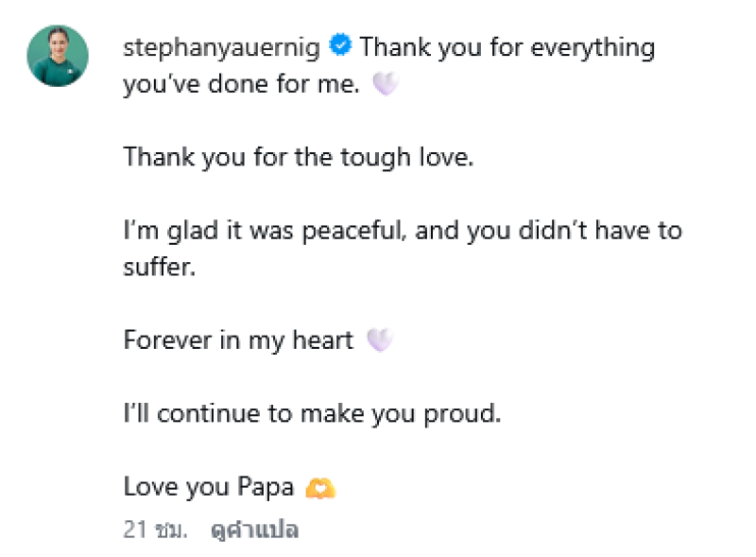Click the line "Thank you for the tough love."
The image size is (756, 557).
pos(298,156)
